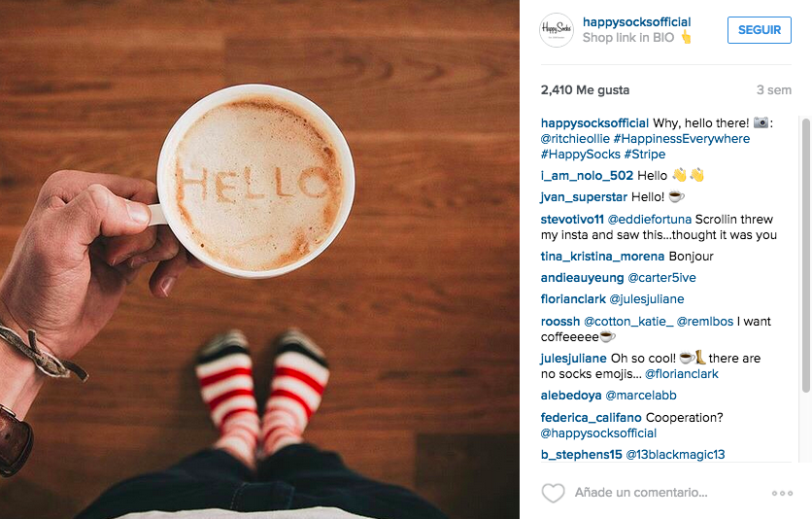Viewport: 812px width, 519px height.
Task: Open the #HappySocks hashtag link
Action: tap(581, 155)
